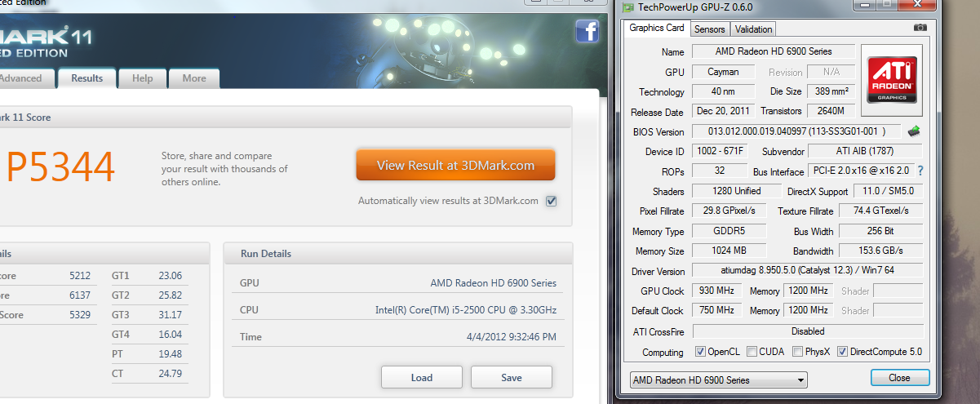
Task: Switch to the Graphics Card tab
Action: [x=656, y=28]
